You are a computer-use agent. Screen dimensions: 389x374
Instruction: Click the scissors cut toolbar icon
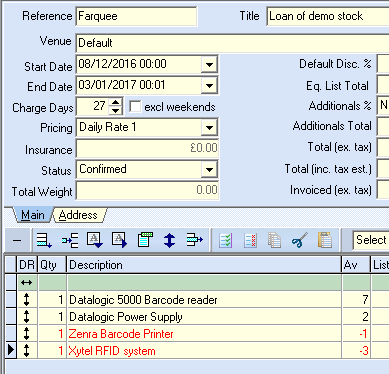tap(299, 240)
